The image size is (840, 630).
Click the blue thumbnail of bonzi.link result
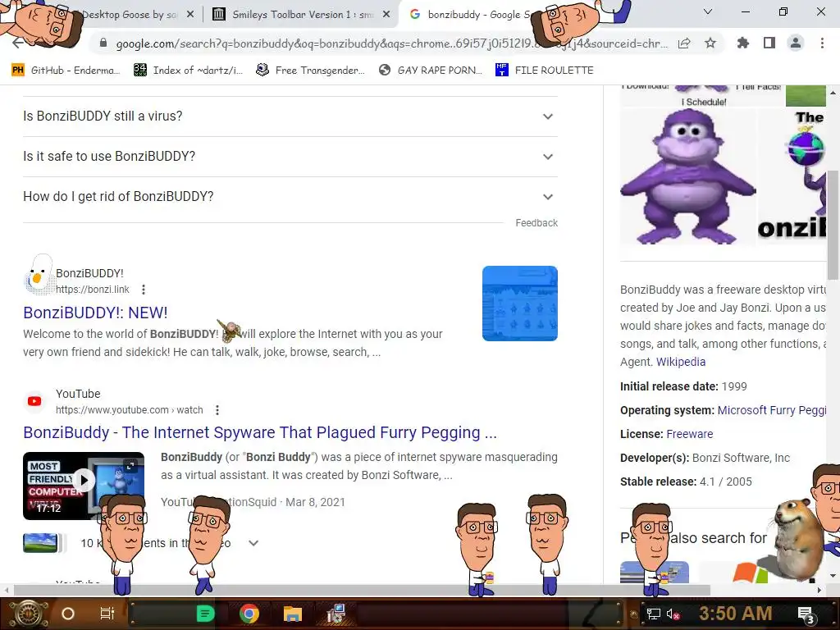pyautogui.click(x=519, y=304)
